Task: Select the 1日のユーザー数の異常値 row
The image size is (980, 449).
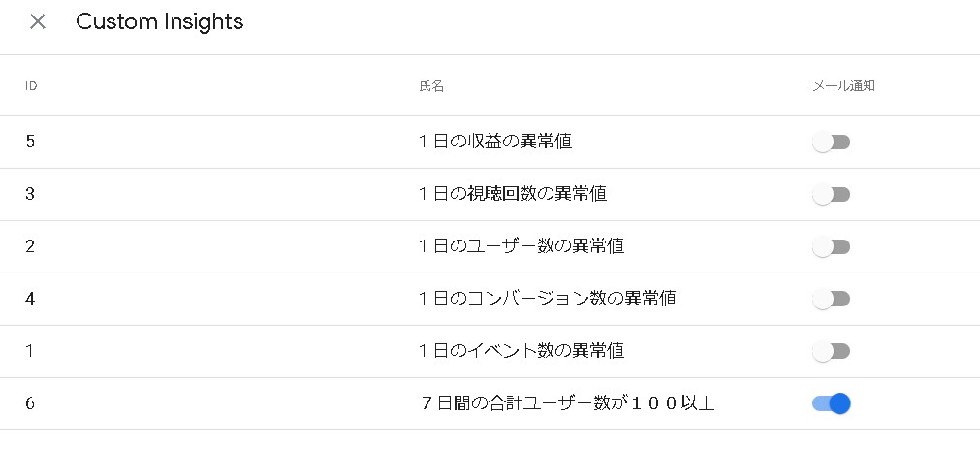Action: coord(522,246)
